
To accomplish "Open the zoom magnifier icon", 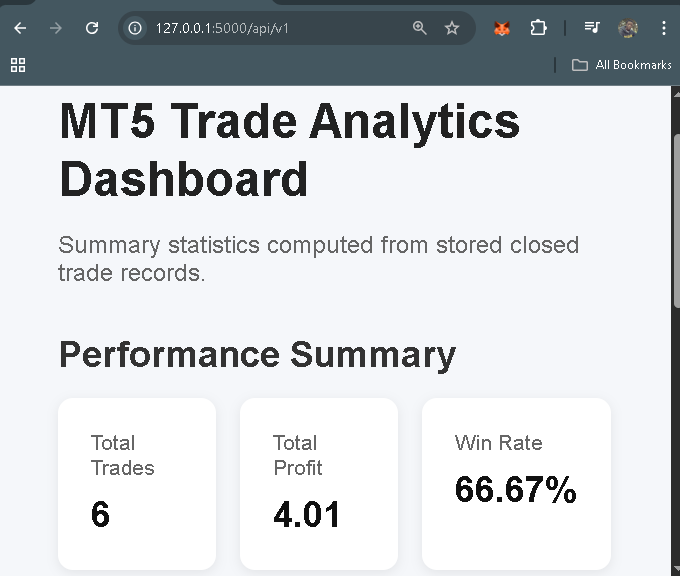I will [x=419, y=28].
